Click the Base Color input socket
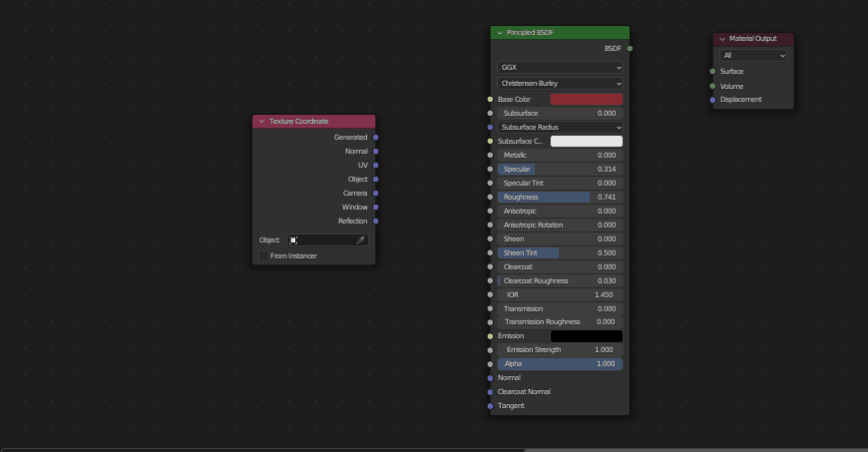This screenshot has width=868, height=452. pos(490,100)
